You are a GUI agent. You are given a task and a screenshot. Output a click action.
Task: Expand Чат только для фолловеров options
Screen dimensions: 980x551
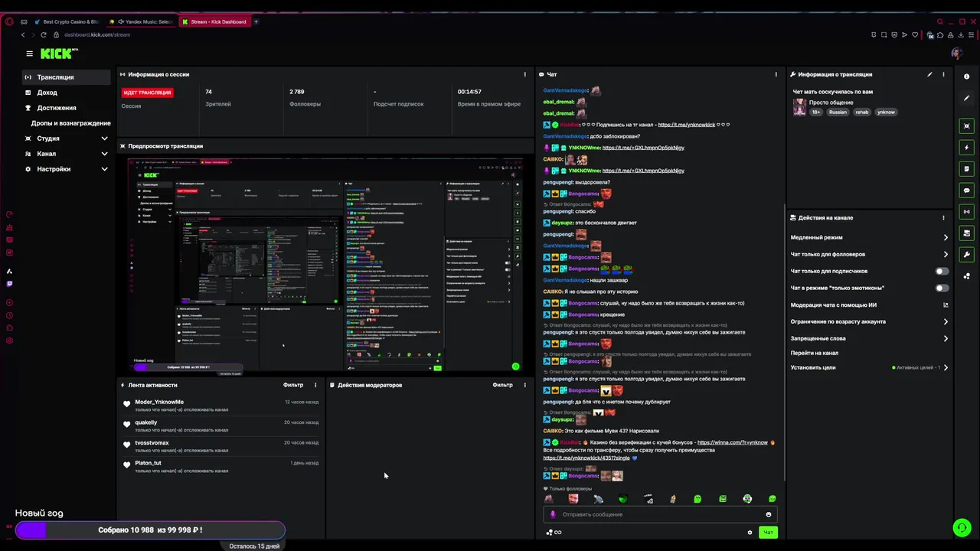coord(869,254)
